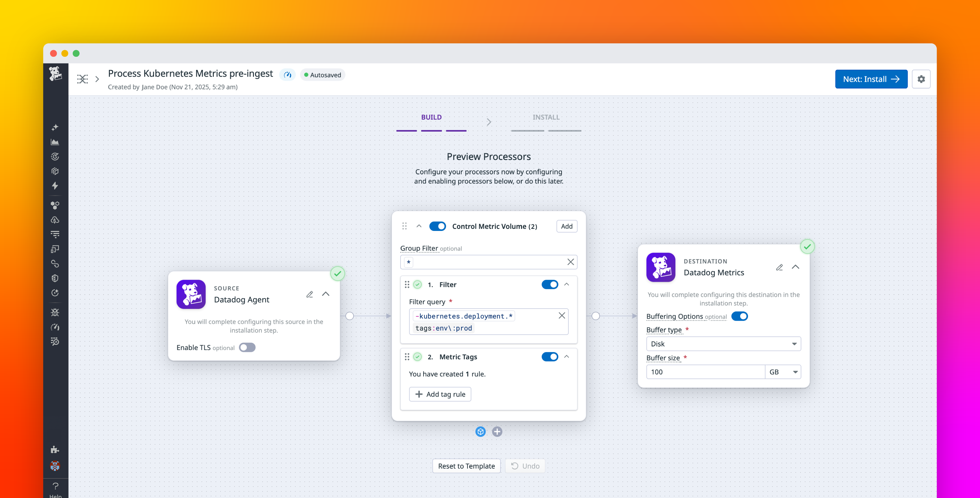
Task: Collapse the Datadog Metrics destination card
Action: 796,267
